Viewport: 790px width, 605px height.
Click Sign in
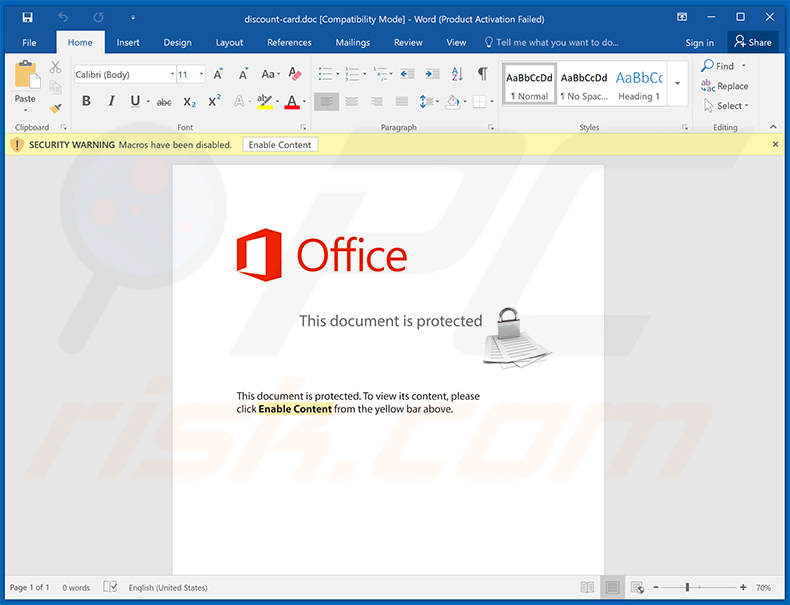point(699,43)
